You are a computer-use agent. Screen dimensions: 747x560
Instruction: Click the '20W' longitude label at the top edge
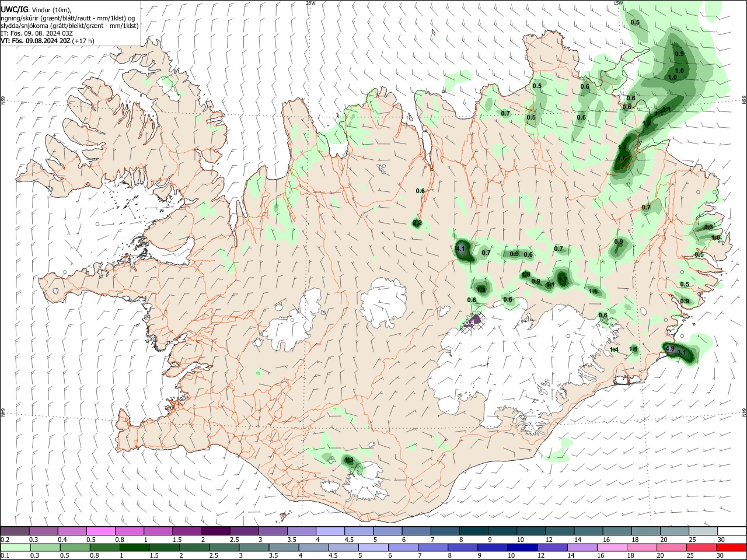[311, 3]
